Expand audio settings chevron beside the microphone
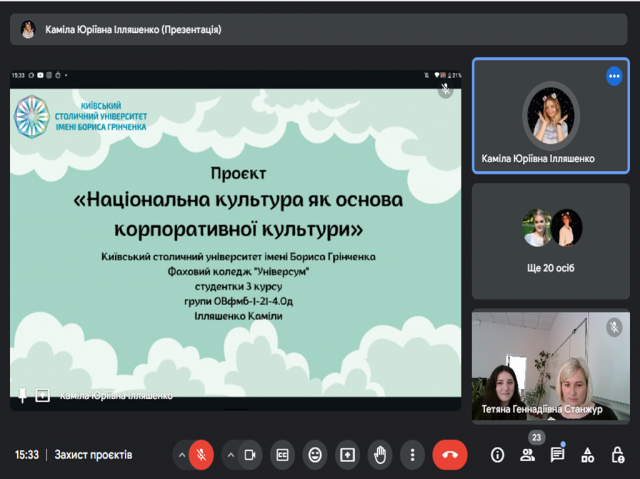Viewport: 640px width, 479px height. (x=182, y=455)
